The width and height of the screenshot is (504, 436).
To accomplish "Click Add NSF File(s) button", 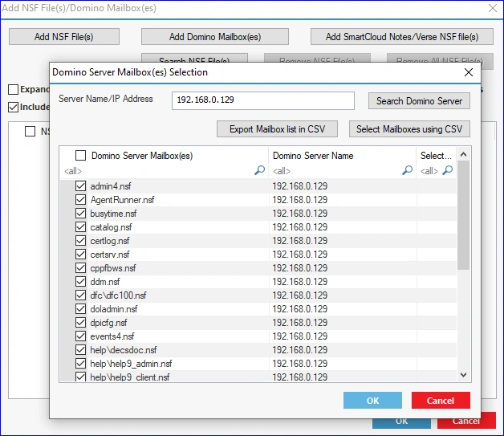I will (64, 37).
